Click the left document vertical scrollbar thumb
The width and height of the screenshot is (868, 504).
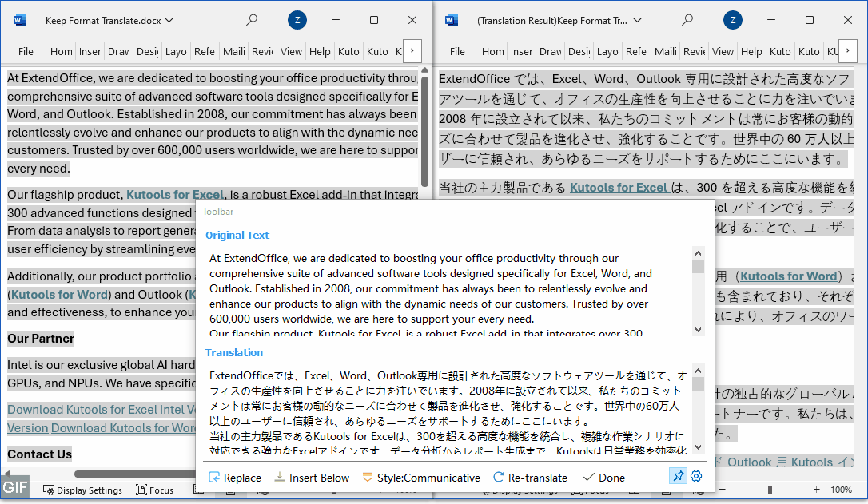click(424, 131)
